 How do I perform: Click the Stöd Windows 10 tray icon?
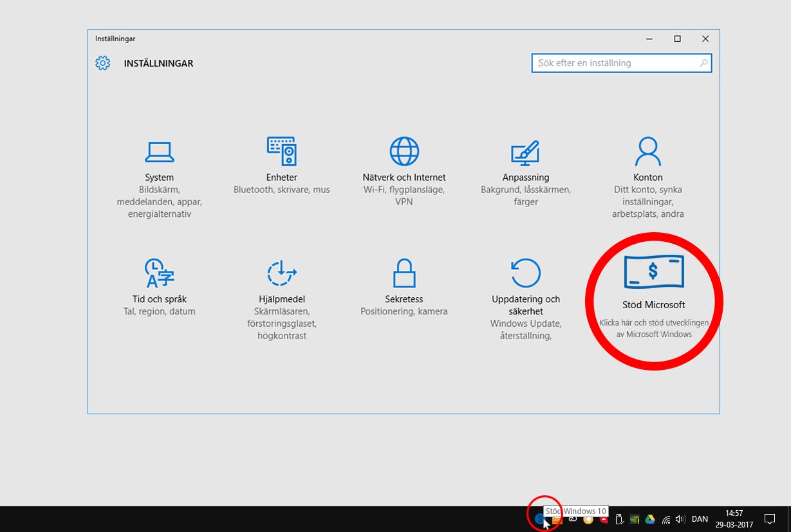pos(540,519)
